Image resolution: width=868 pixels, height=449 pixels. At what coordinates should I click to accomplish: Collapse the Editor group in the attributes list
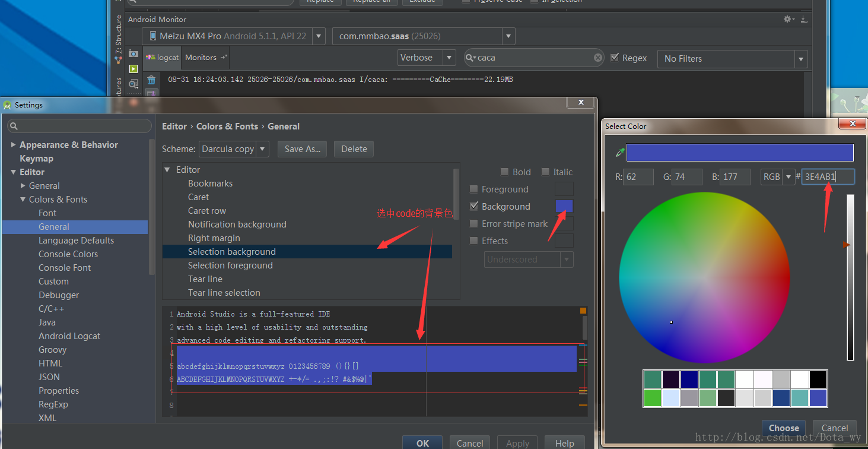(167, 170)
